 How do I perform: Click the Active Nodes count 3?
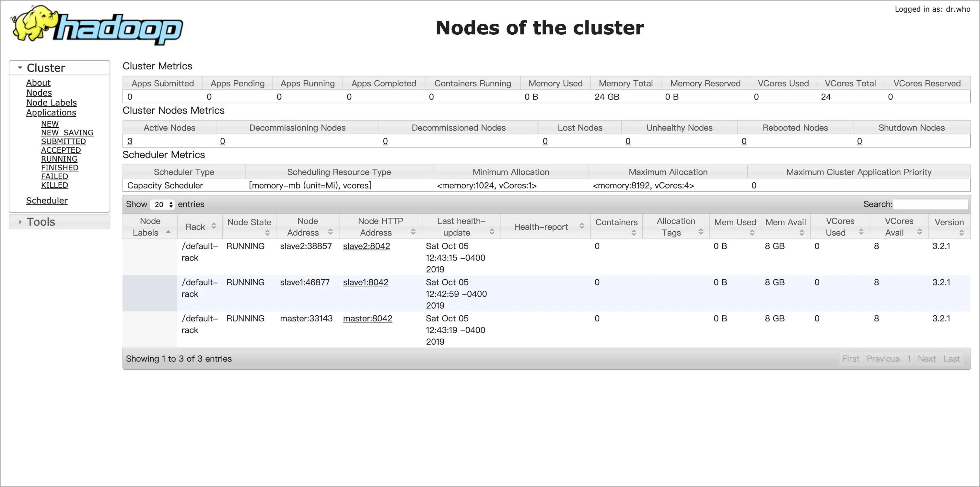tap(130, 141)
